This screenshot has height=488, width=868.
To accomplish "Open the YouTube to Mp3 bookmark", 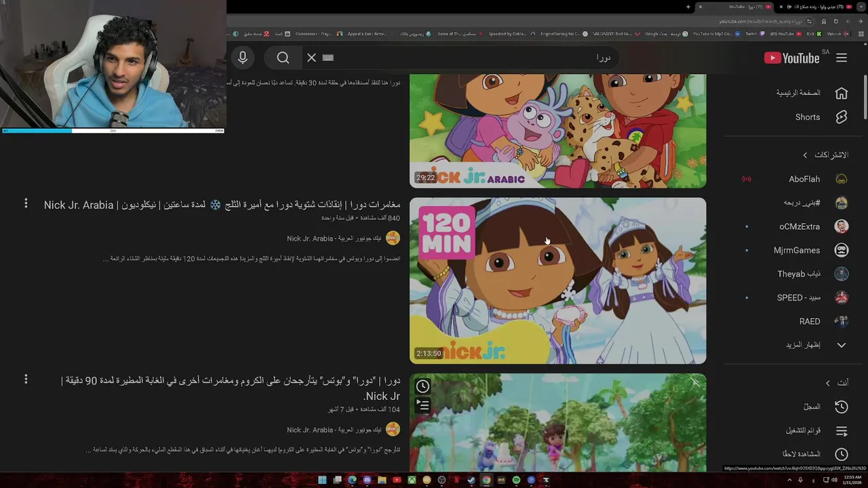I will [717, 34].
